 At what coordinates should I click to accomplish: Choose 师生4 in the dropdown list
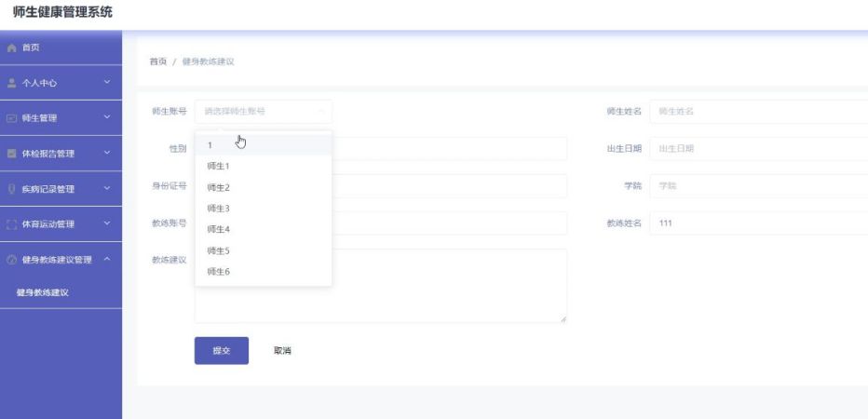(x=264, y=230)
